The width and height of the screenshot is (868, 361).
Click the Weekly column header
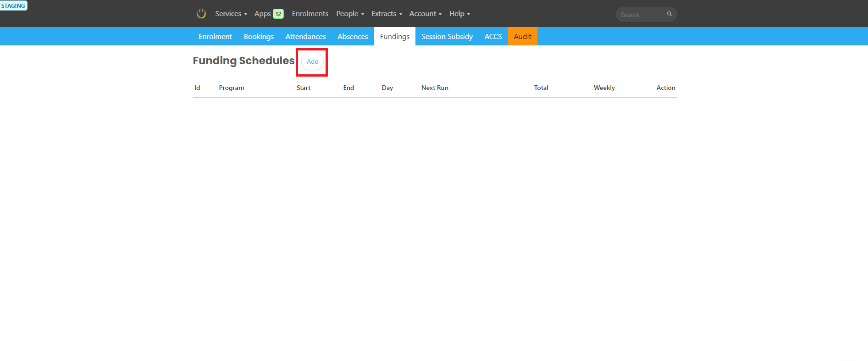coord(604,88)
